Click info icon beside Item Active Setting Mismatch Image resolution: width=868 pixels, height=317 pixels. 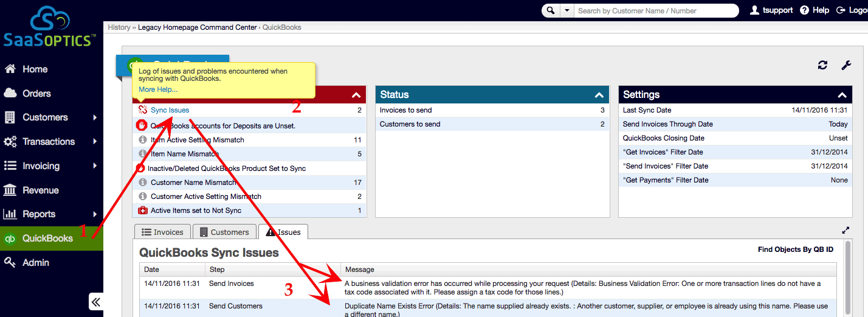(x=143, y=140)
